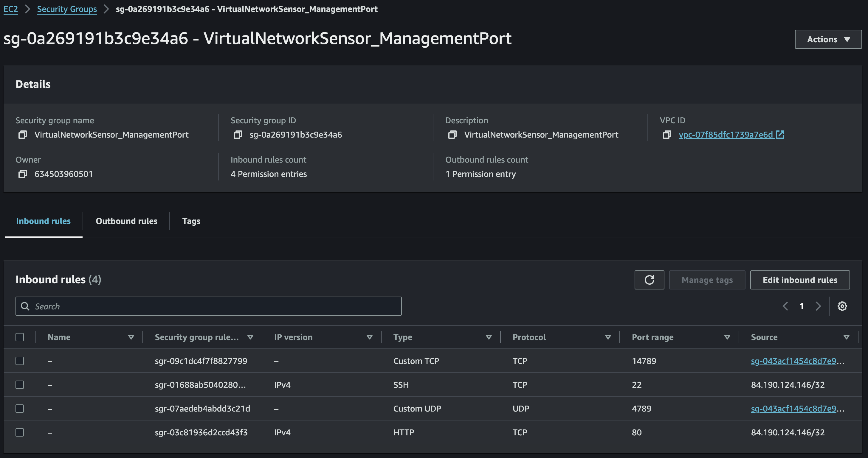The height and width of the screenshot is (458, 868).
Task: Select all inbound rules checkbox
Action: point(20,337)
